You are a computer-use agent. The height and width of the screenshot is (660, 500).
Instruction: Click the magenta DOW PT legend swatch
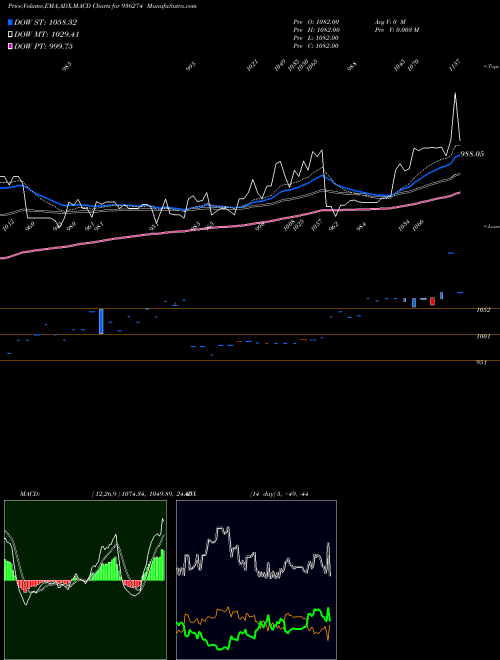click(x=10, y=46)
